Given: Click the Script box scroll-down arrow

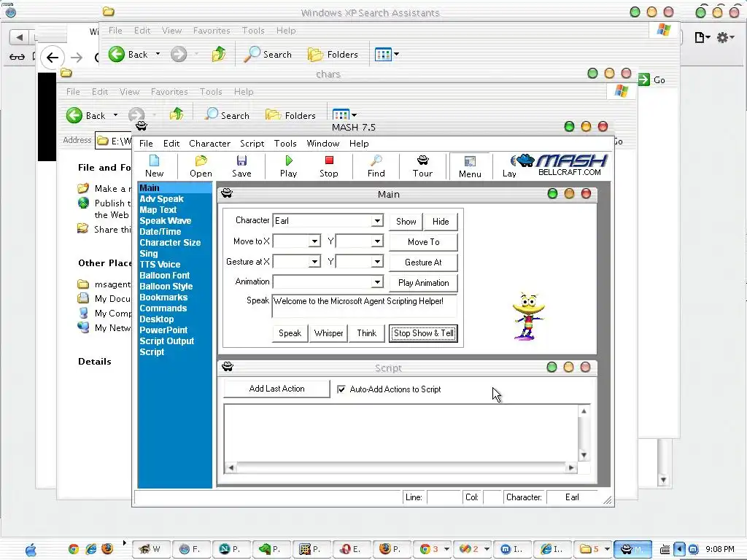Looking at the screenshot, I should point(584,455).
